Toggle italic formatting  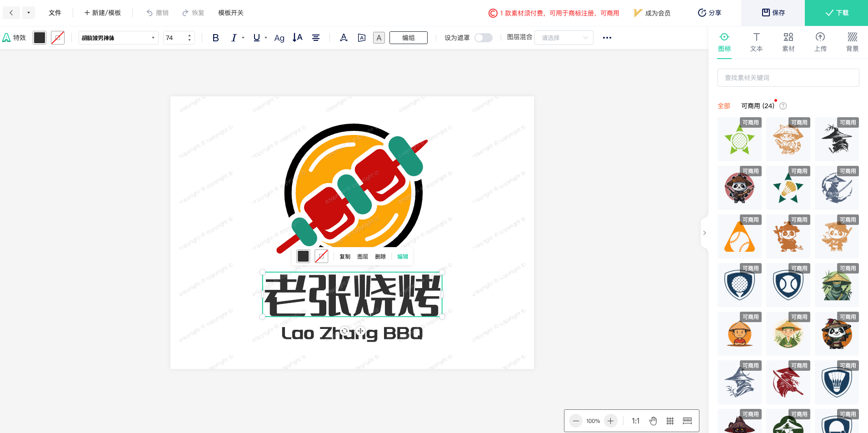(234, 38)
